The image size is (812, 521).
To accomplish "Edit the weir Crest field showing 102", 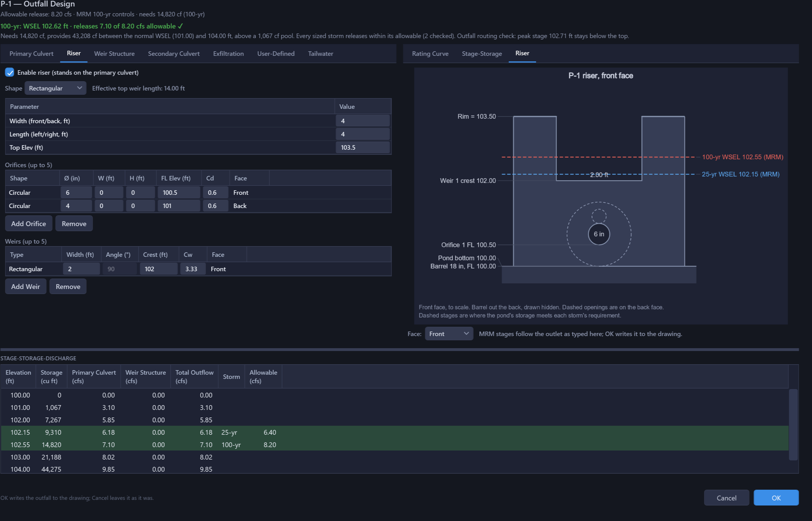I will coord(158,269).
